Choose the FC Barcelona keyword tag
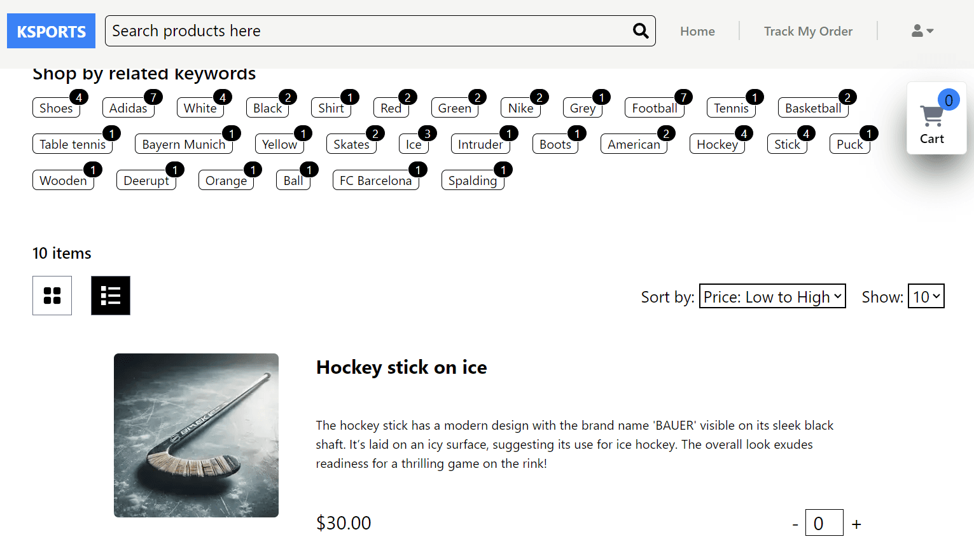Viewport: 974px width, 560px height. pyautogui.click(x=375, y=181)
